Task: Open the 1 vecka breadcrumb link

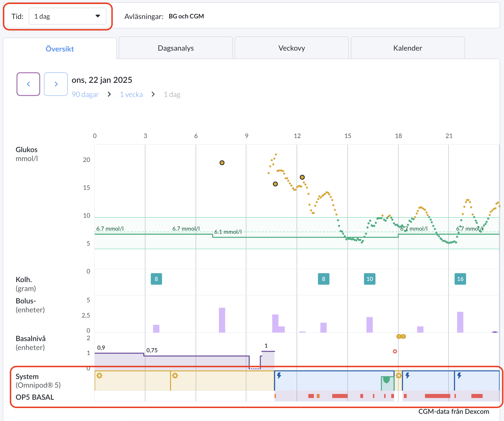Action: [x=131, y=94]
